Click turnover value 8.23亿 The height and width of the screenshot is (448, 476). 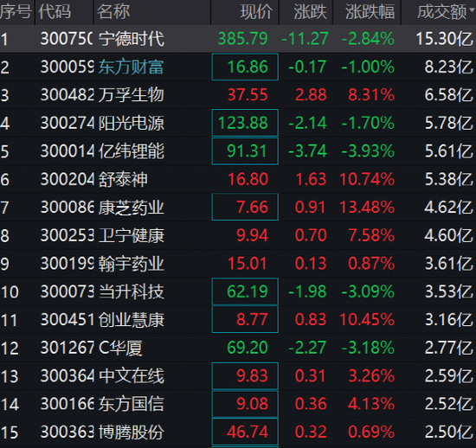coord(448,67)
